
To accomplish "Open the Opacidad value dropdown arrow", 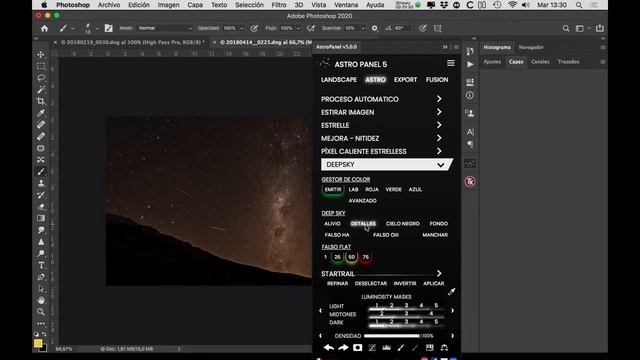I will point(241,29).
